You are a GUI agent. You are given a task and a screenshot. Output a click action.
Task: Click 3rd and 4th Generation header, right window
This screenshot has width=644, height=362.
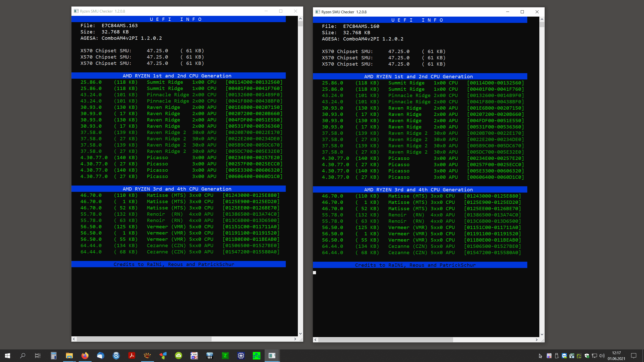[420, 190]
